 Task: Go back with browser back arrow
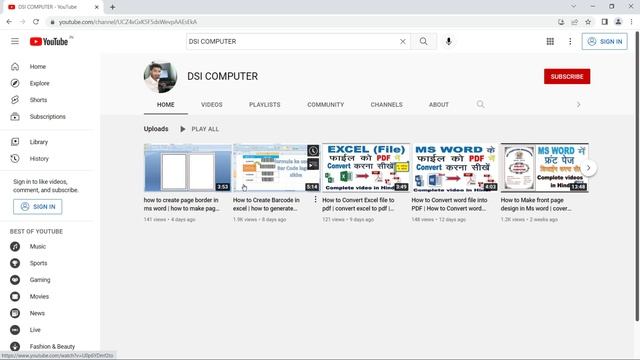pos(9,22)
